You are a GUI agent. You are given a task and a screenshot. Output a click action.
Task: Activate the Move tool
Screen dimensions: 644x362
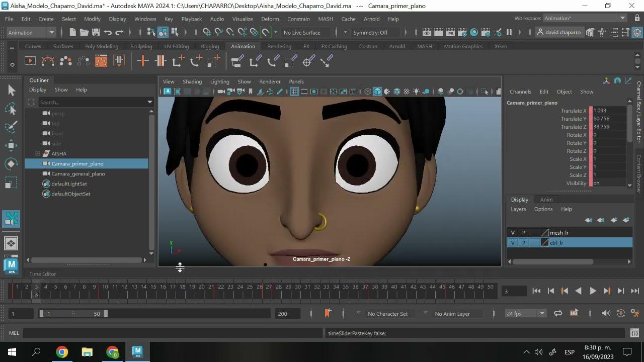[11, 146]
